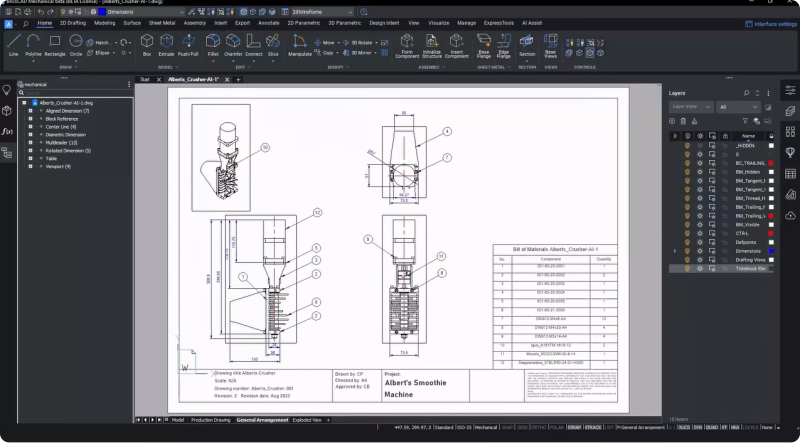Click the 3D Mirror button
Screen dimensions: 800x443
(357, 53)
